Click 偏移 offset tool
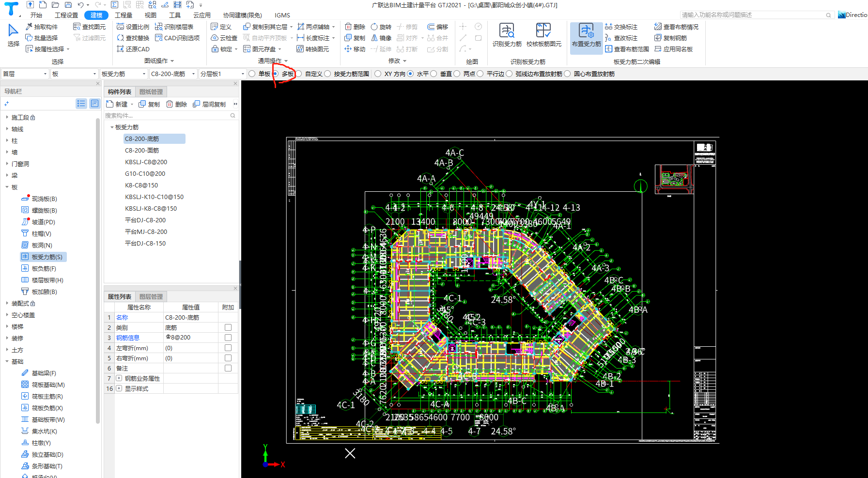This screenshot has width=868, height=478. pyautogui.click(x=438, y=27)
